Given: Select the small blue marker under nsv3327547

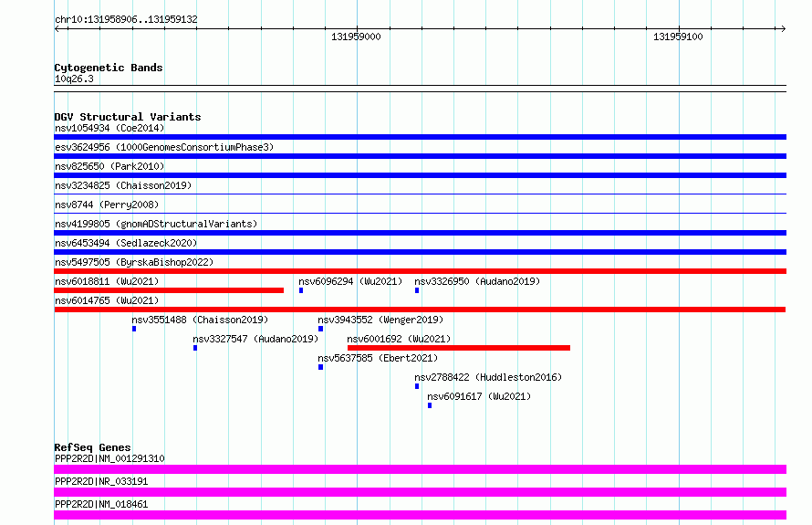Looking at the screenshot, I should (195, 348).
